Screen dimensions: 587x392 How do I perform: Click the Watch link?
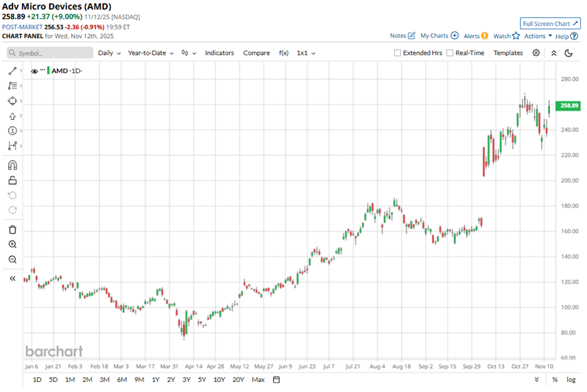pos(502,36)
